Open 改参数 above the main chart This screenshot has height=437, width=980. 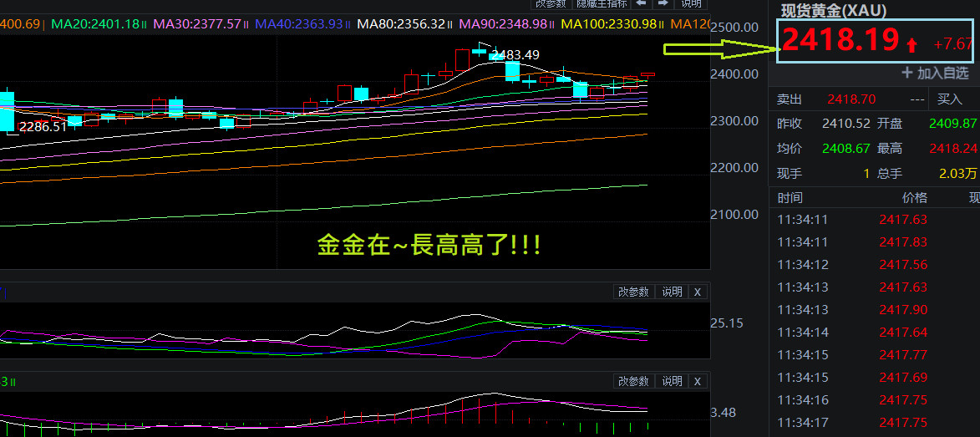tap(551, 3)
